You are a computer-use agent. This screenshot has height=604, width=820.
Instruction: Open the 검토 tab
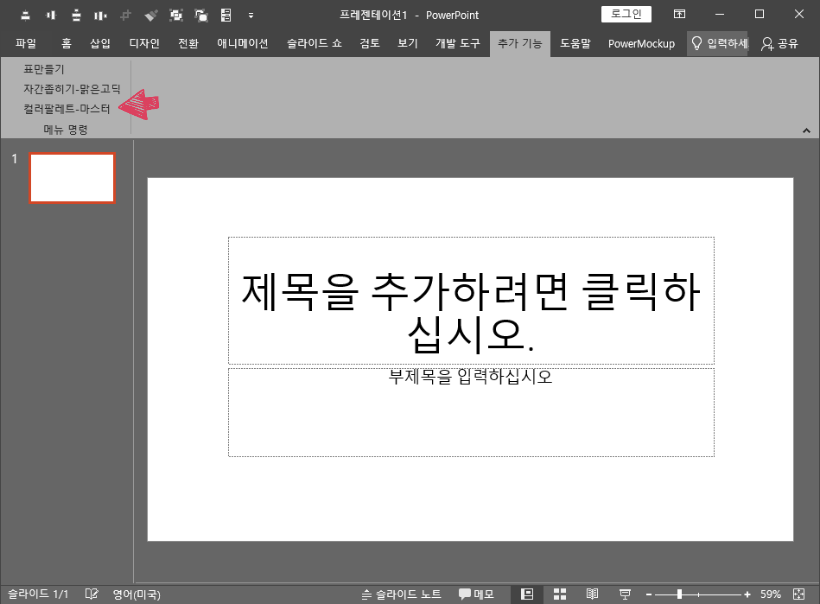(369, 43)
